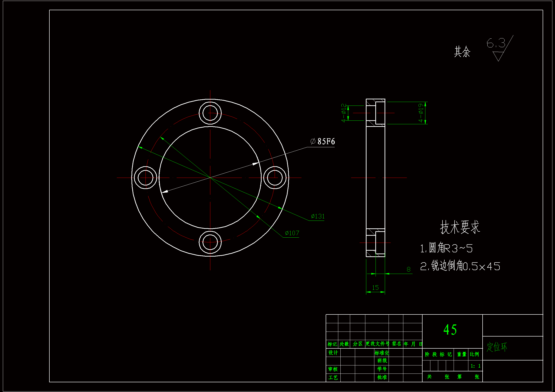The width and height of the screenshot is (555, 392).
Task: Click the 4-Ø12 vertical dimension text
Action: 343,113
